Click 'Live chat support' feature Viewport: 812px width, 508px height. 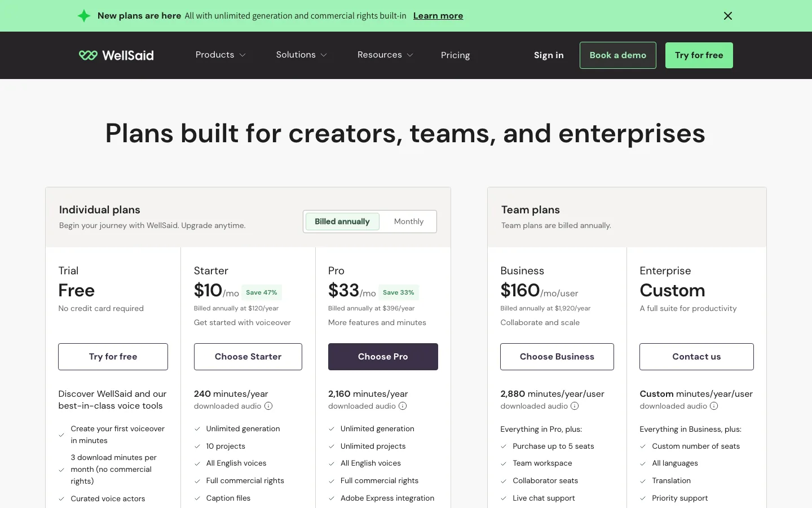544,498
